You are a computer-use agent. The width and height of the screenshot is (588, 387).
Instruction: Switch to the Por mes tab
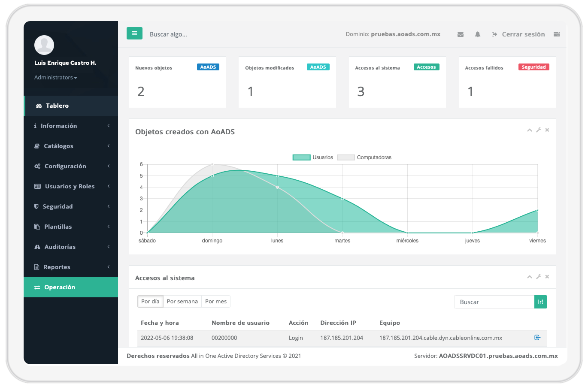coord(216,302)
